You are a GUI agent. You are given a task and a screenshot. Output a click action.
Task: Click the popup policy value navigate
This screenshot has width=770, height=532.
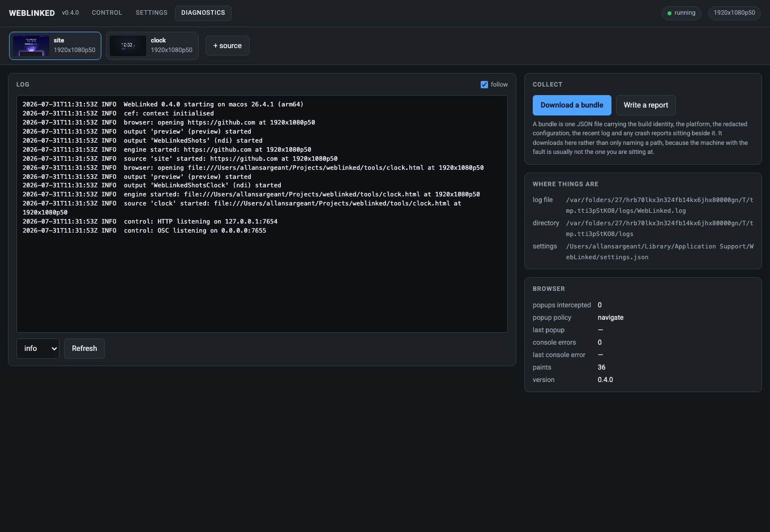610,318
